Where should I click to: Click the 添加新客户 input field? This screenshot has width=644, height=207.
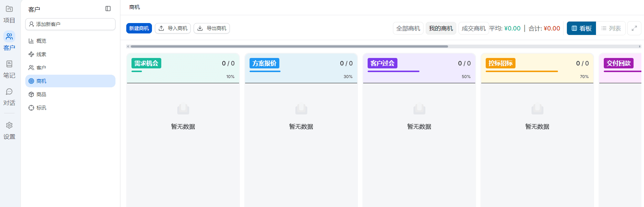point(70,24)
